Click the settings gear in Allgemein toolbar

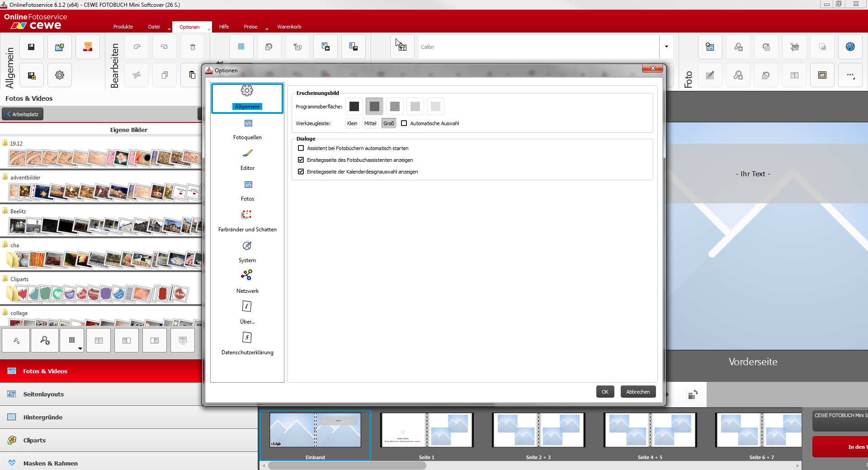59,75
